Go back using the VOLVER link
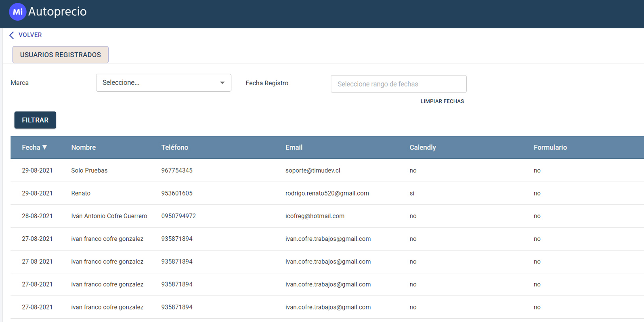The image size is (644, 322). tap(30, 35)
